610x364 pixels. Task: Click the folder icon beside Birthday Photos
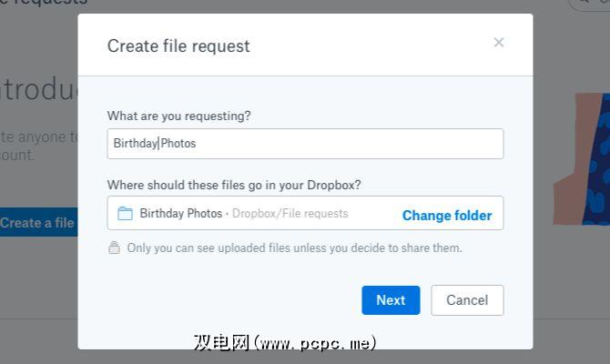pos(126,214)
